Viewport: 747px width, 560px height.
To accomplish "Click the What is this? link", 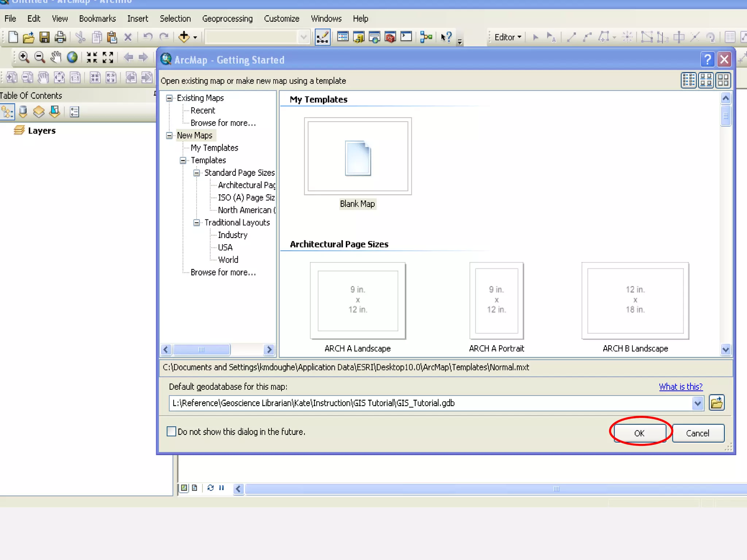I will point(680,387).
